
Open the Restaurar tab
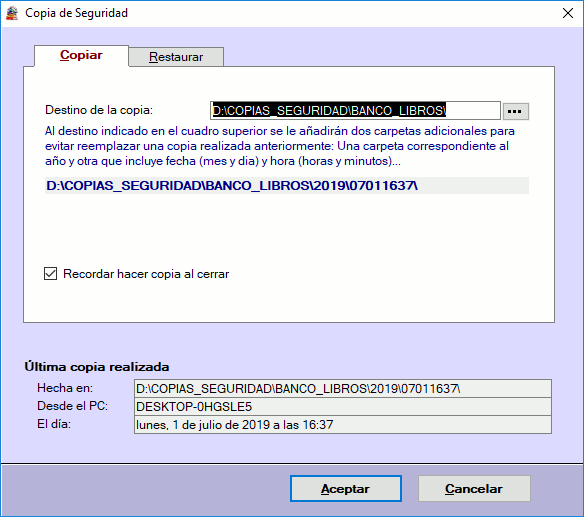point(176,57)
